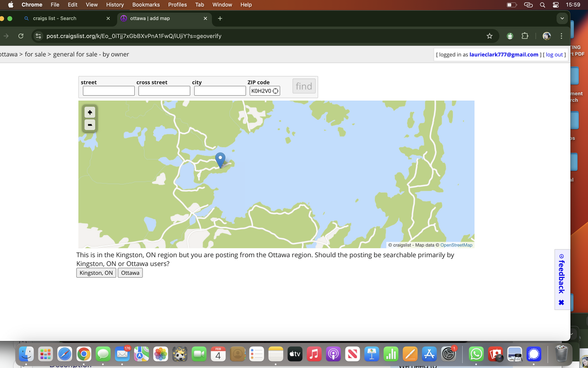Viewport: 588px width, 368px height.
Task: Bookmark this page with the star icon
Action: (489, 36)
